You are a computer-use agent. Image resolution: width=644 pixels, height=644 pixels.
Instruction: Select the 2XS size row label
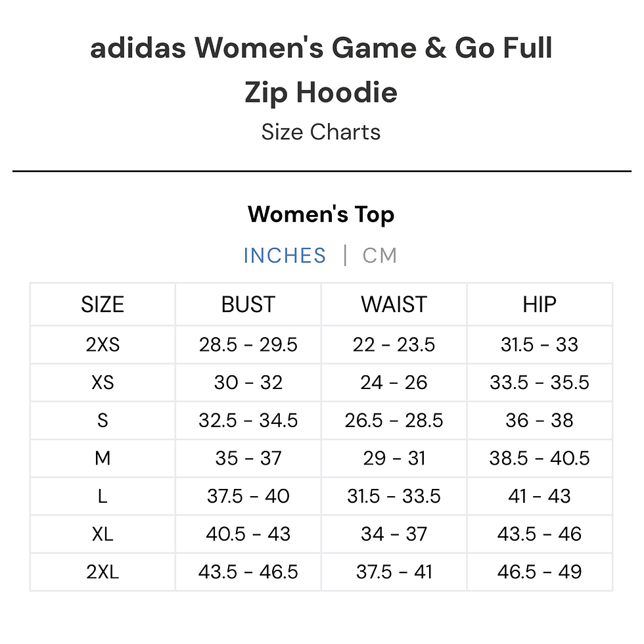pos(103,344)
